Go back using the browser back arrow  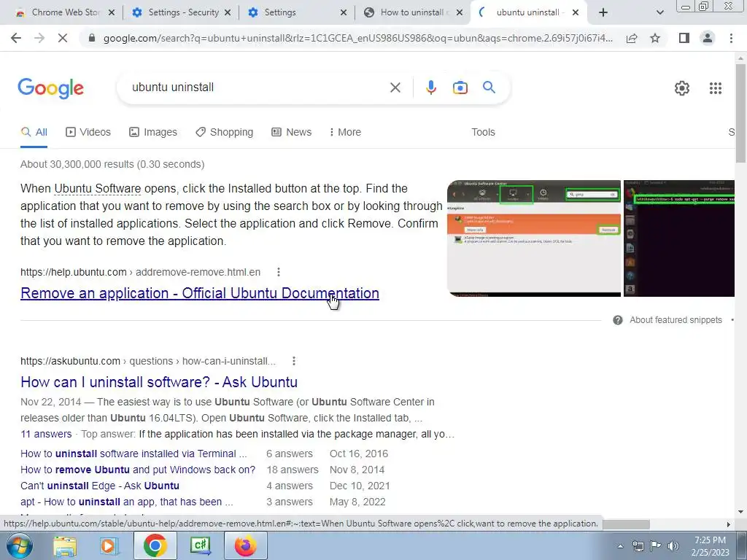(16, 38)
